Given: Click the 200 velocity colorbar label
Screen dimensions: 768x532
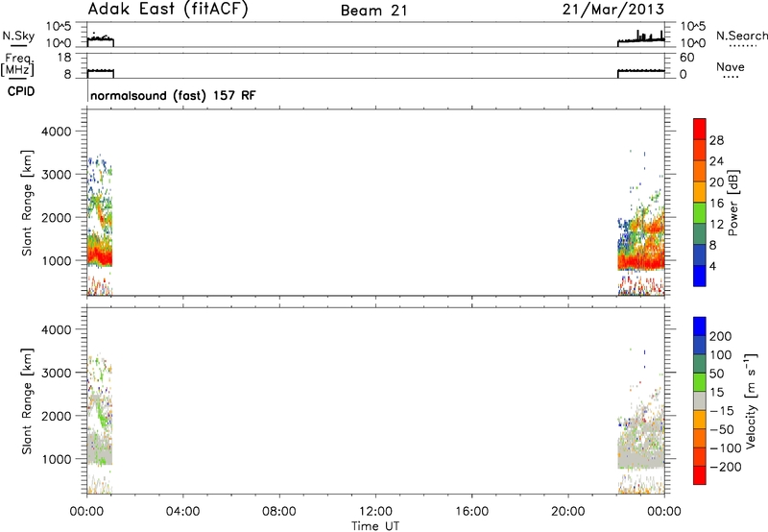Looking at the screenshot, I should pyautogui.click(x=721, y=336).
